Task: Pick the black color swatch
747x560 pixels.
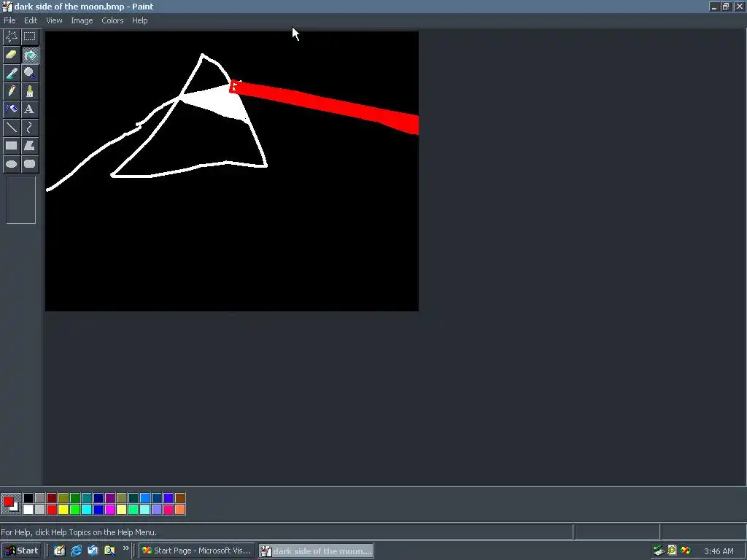Action: tap(28, 498)
